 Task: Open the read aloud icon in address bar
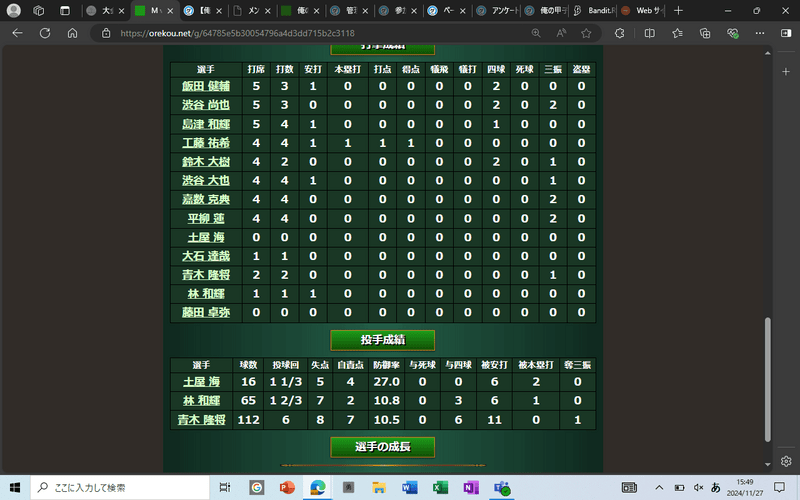click(x=560, y=32)
